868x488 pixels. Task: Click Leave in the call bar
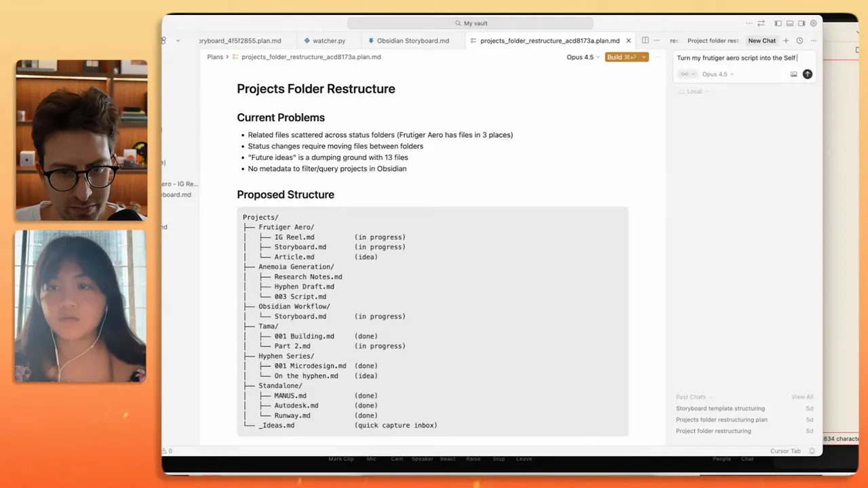pyautogui.click(x=524, y=459)
